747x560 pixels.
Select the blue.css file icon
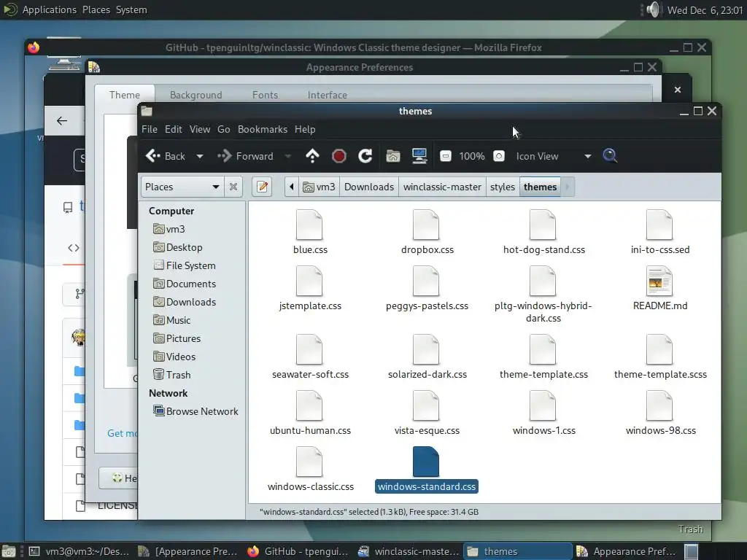tap(309, 225)
